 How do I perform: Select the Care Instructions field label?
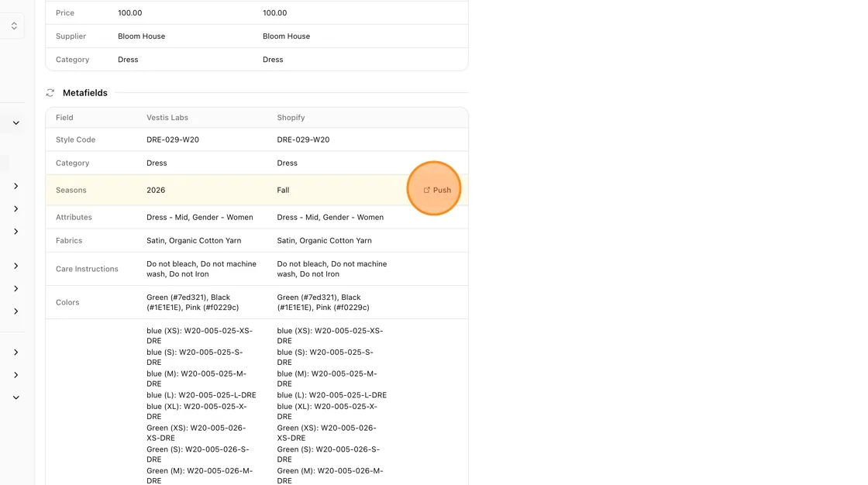pyautogui.click(x=87, y=269)
